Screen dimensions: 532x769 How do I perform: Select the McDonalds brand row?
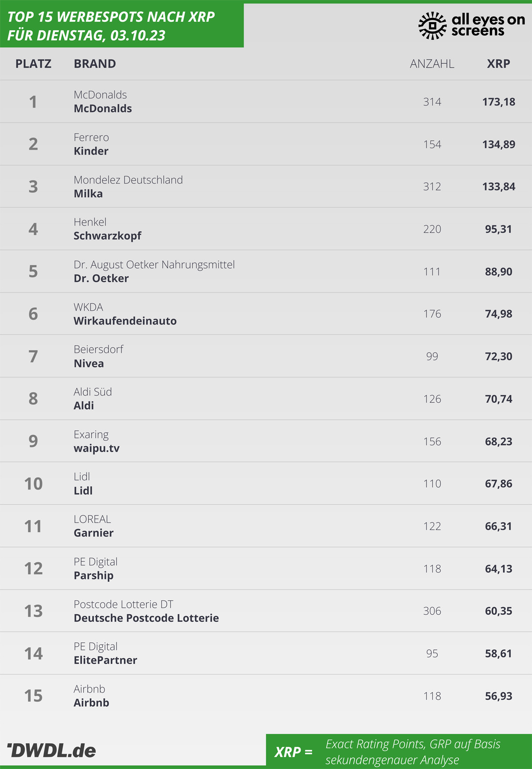point(266,102)
